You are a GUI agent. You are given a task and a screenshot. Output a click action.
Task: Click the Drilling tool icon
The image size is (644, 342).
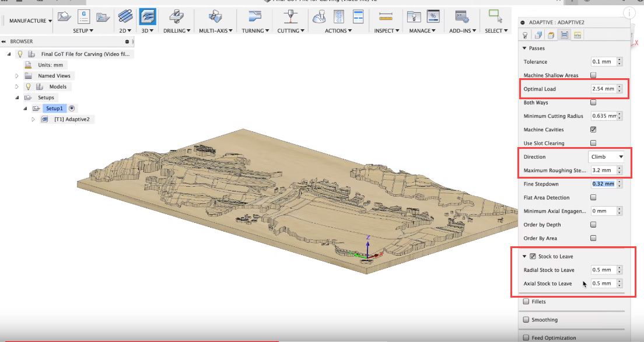[177, 16]
